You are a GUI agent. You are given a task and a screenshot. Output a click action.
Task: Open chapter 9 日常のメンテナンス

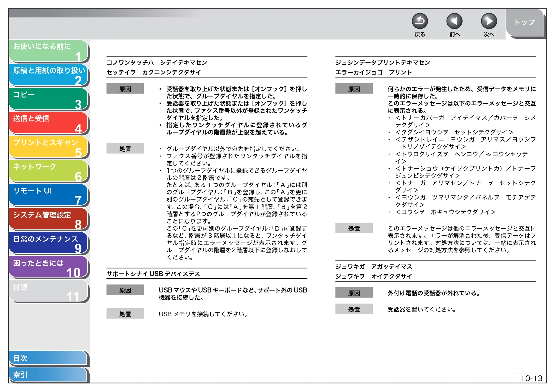pos(48,243)
